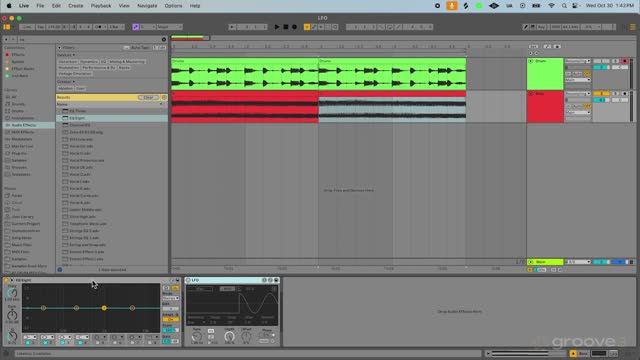Adjust the LFO Depth knob
Image resolution: width=640 pixels, height=360 pixels.
click(229, 337)
